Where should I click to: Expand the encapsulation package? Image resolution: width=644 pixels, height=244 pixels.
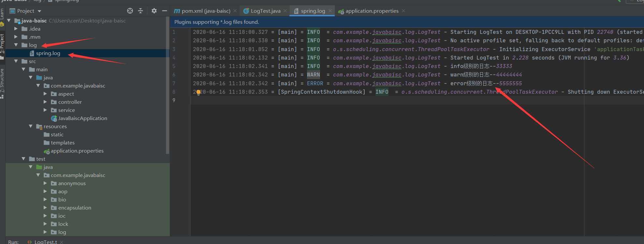[45, 208]
